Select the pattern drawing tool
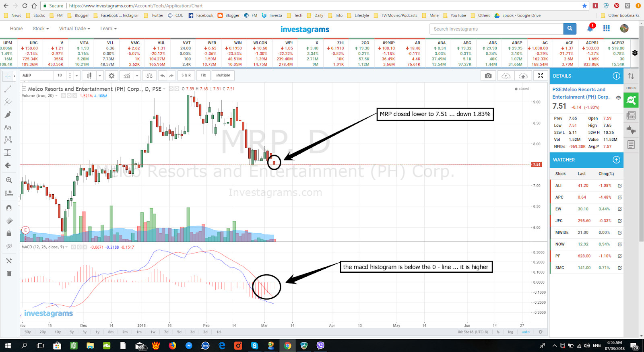Image resolution: width=644 pixels, height=352 pixels. (x=8, y=140)
